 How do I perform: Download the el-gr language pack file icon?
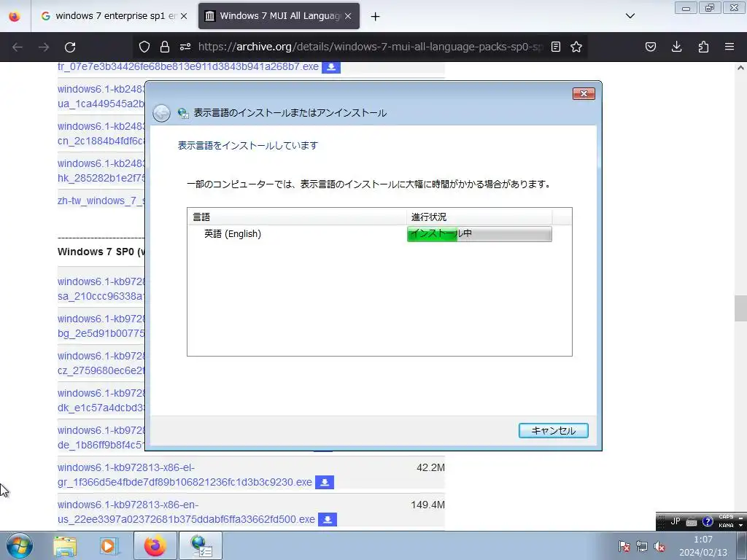coord(325,483)
